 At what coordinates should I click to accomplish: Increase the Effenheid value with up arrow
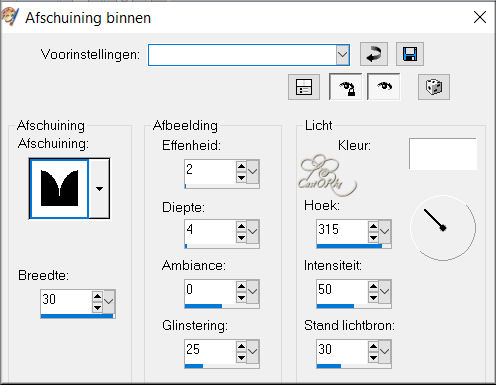click(x=241, y=166)
